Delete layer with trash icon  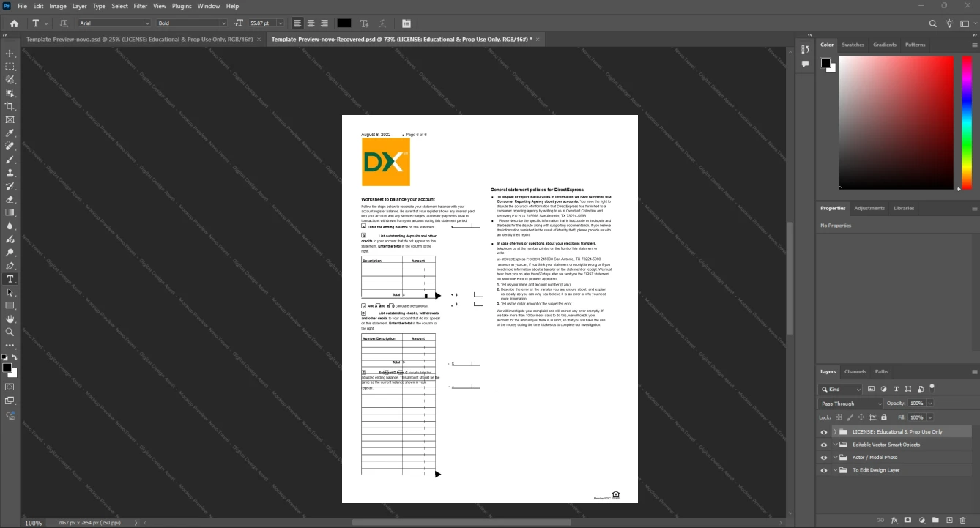[963, 520]
